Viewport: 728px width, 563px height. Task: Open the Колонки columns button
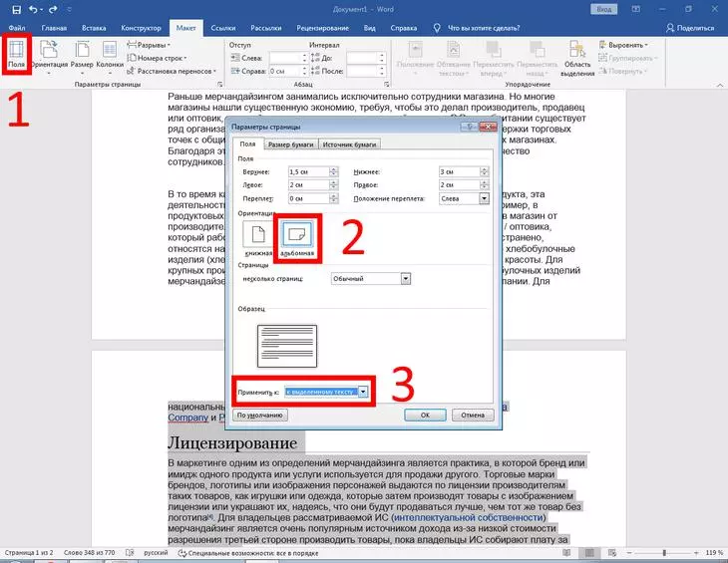(110, 53)
